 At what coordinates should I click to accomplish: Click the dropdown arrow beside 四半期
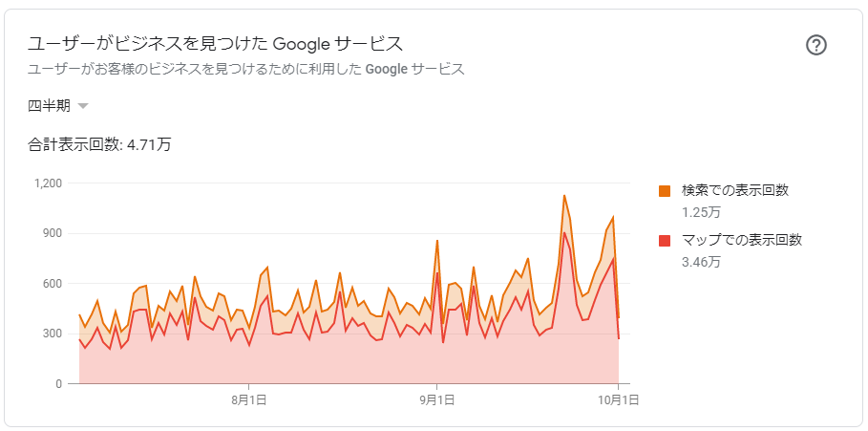click(x=83, y=106)
